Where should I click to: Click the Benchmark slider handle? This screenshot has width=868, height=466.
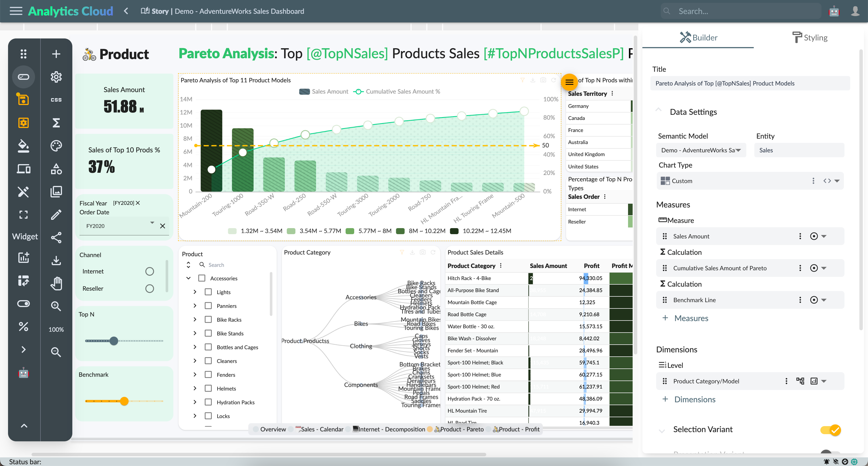pyautogui.click(x=124, y=401)
